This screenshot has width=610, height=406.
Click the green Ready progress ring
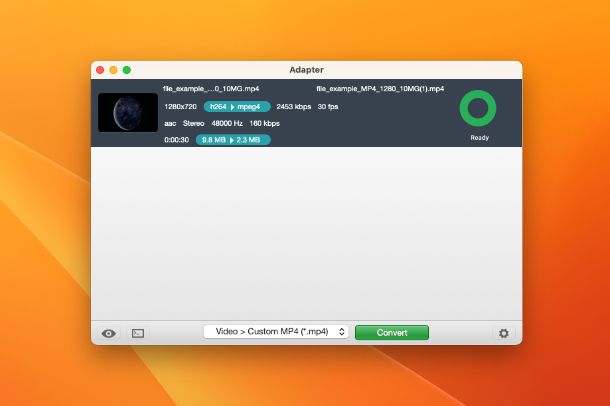478,108
